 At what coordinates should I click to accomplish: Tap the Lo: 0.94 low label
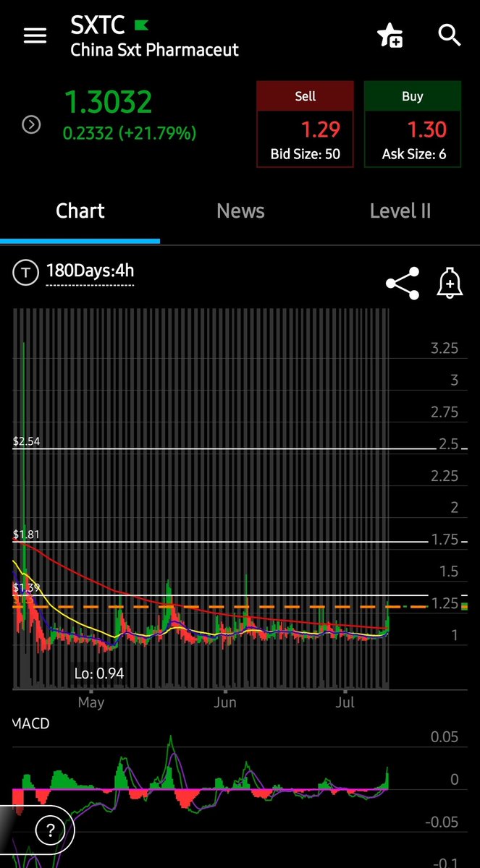99,673
